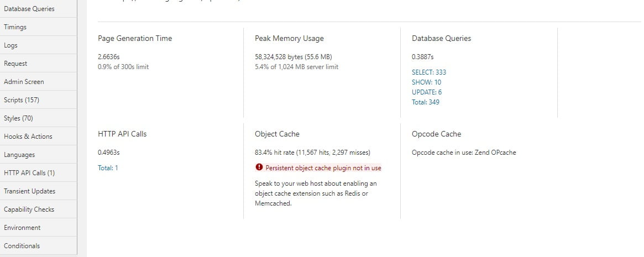Select the Environment menu item
The image size is (644, 257).
pos(38,228)
